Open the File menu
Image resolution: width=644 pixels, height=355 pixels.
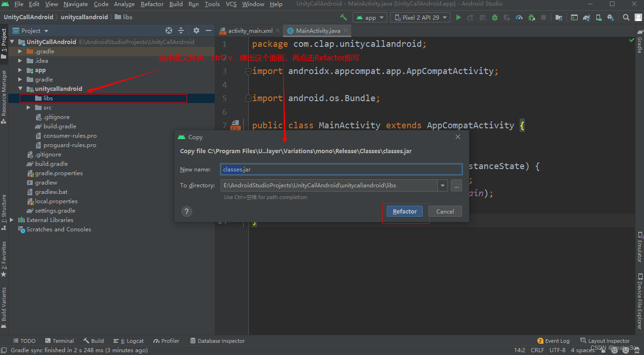pos(19,4)
